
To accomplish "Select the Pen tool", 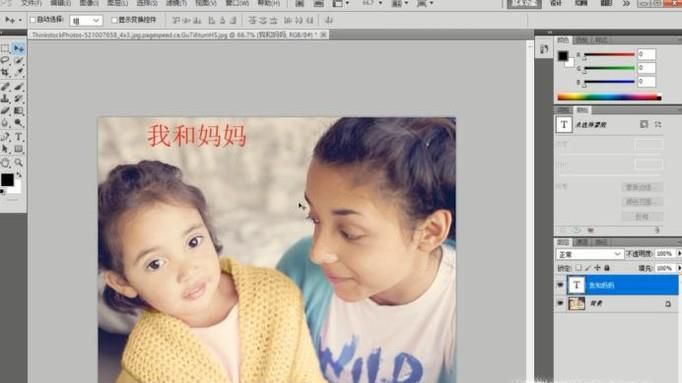I will pyautogui.click(x=5, y=137).
